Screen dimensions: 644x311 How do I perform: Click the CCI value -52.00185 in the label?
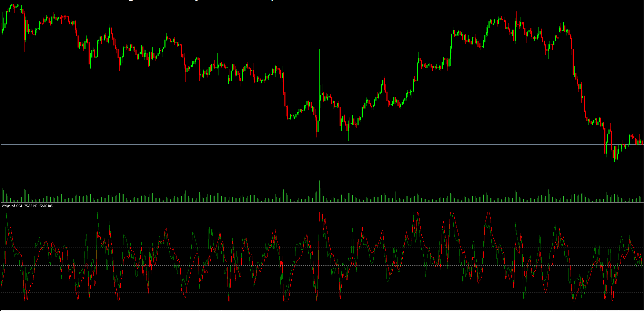tap(46, 206)
